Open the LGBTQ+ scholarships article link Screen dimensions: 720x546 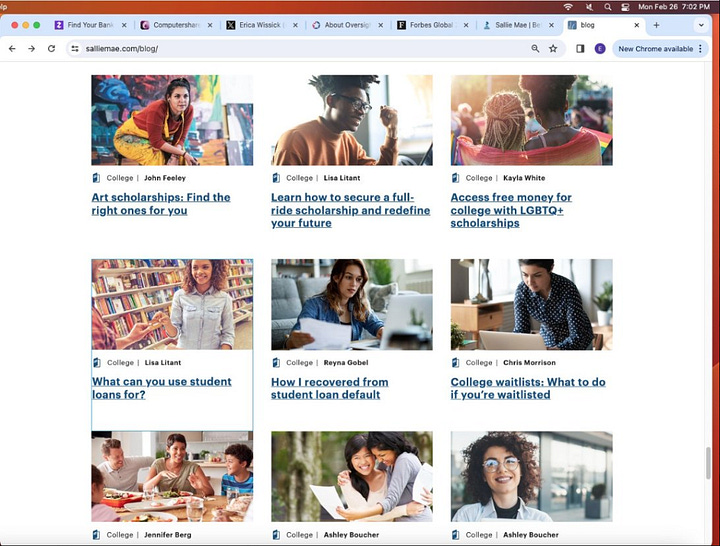click(x=511, y=210)
